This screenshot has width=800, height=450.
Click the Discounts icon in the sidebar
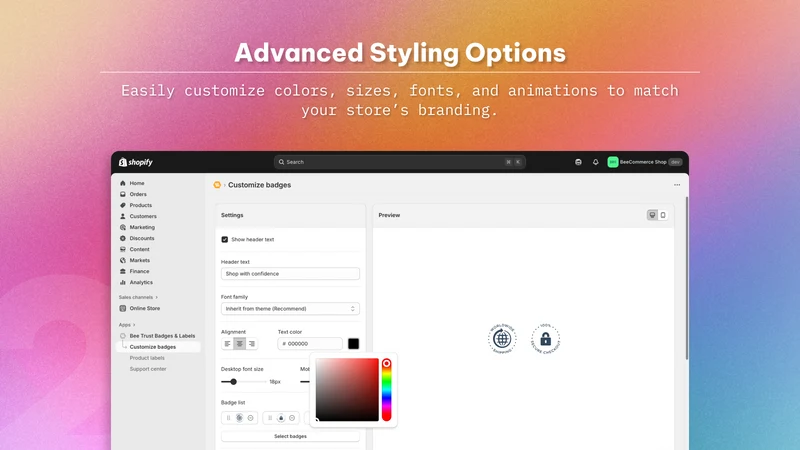coord(122,238)
